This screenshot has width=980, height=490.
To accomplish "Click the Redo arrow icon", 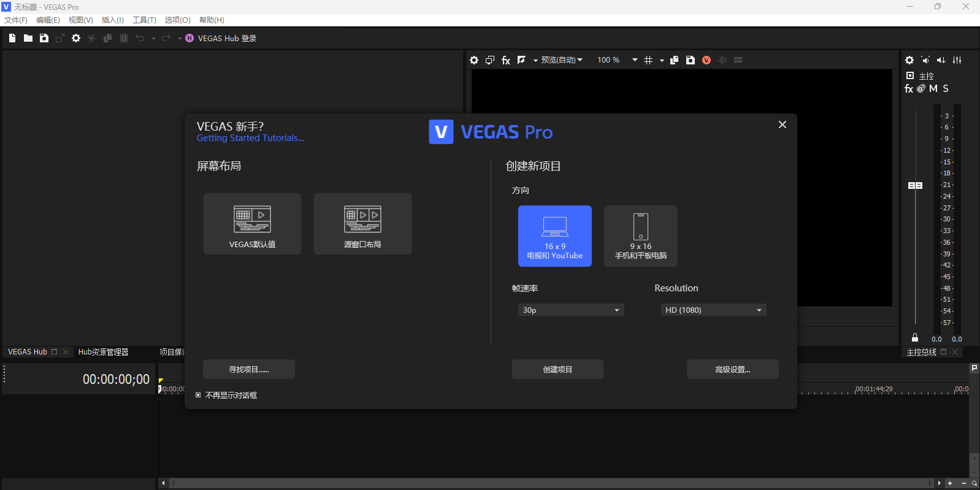I will [x=166, y=38].
